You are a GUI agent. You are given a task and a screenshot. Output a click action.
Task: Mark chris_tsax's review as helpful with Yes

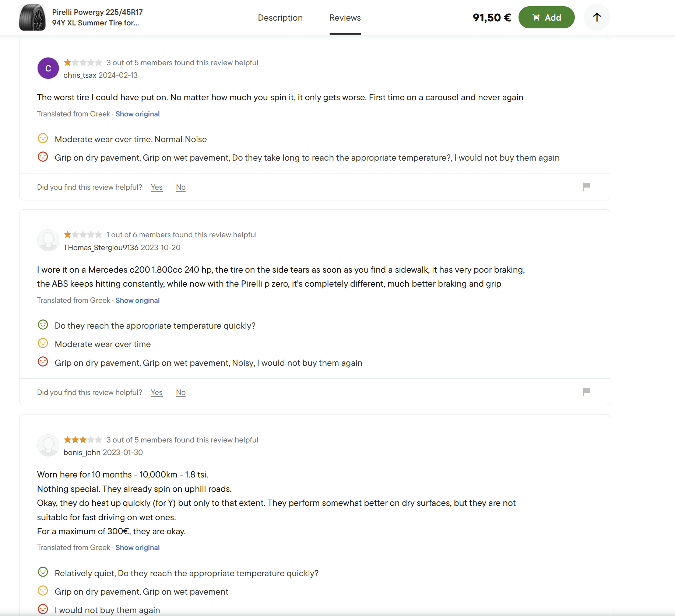click(x=157, y=187)
